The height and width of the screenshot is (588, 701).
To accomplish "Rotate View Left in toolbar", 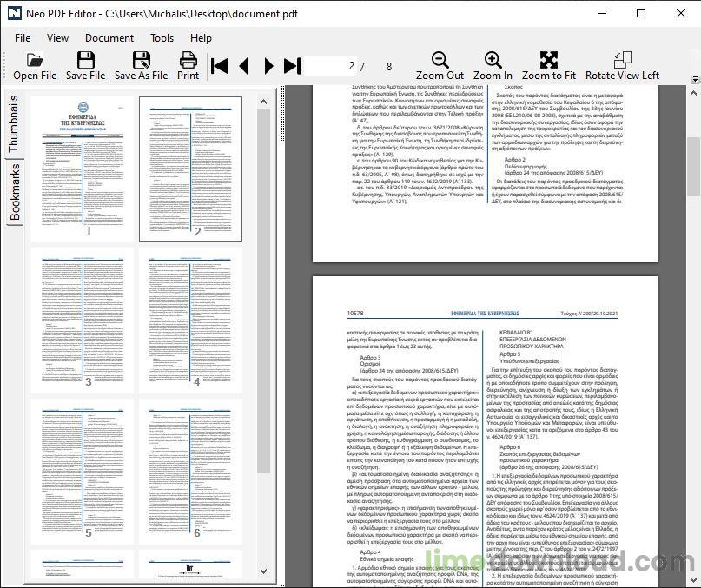I will pos(622,66).
